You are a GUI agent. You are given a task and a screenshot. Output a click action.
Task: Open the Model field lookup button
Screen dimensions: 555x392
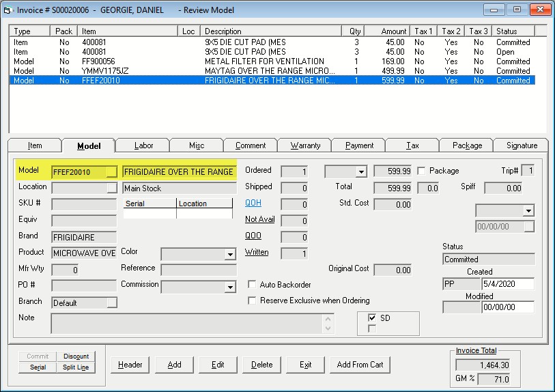111,172
